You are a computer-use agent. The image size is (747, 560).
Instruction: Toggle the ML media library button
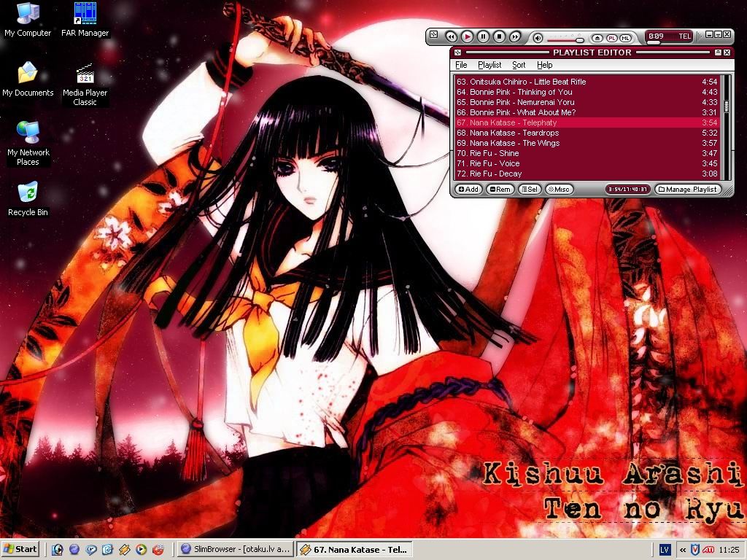click(625, 38)
